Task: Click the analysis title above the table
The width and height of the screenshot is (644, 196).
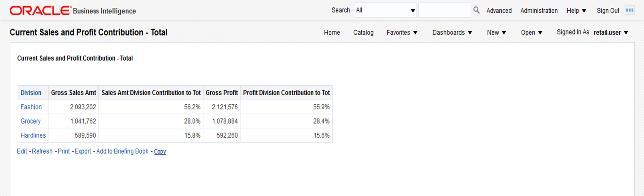Action: click(75, 58)
